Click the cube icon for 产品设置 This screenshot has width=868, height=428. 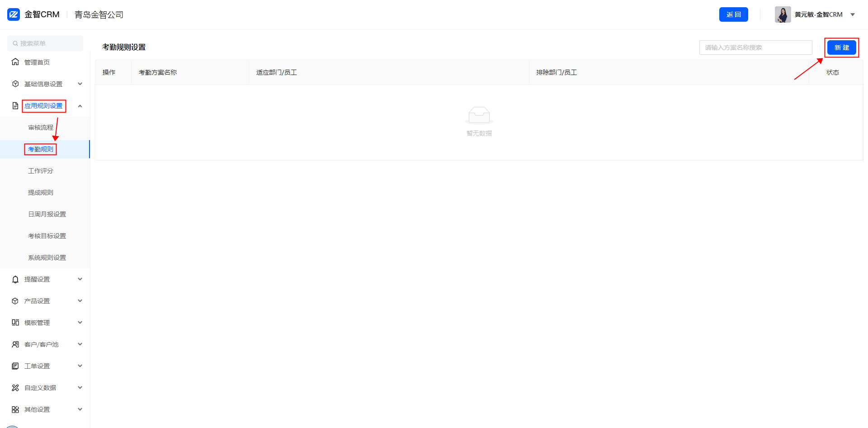click(x=15, y=301)
